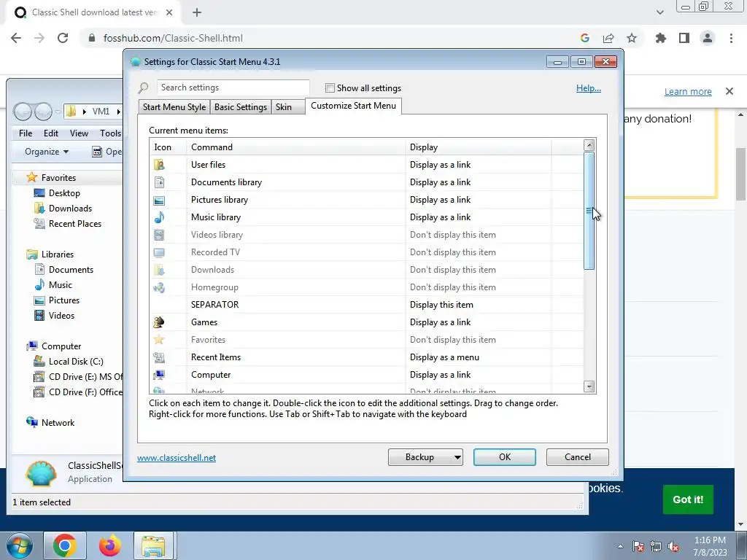Open Chrome's tab search chevron
This screenshot has width=747, height=560.
pos(659,12)
